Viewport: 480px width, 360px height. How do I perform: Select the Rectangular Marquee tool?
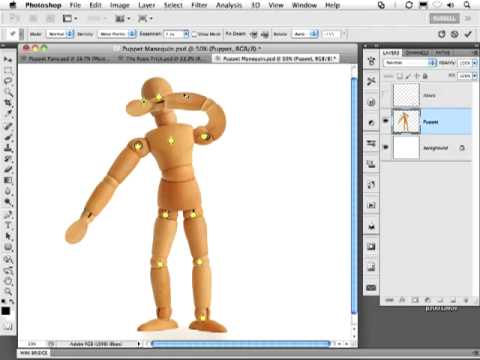pyautogui.click(x=8, y=70)
